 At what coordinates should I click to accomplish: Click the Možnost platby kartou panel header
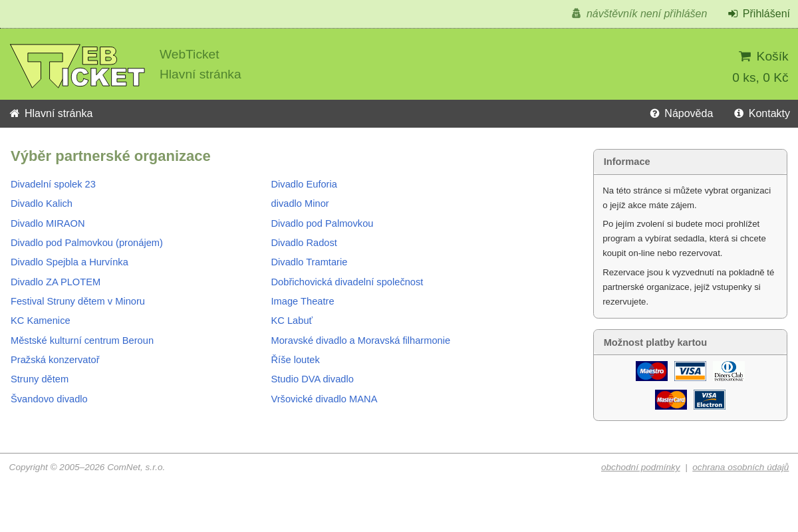pyautogui.click(x=690, y=342)
